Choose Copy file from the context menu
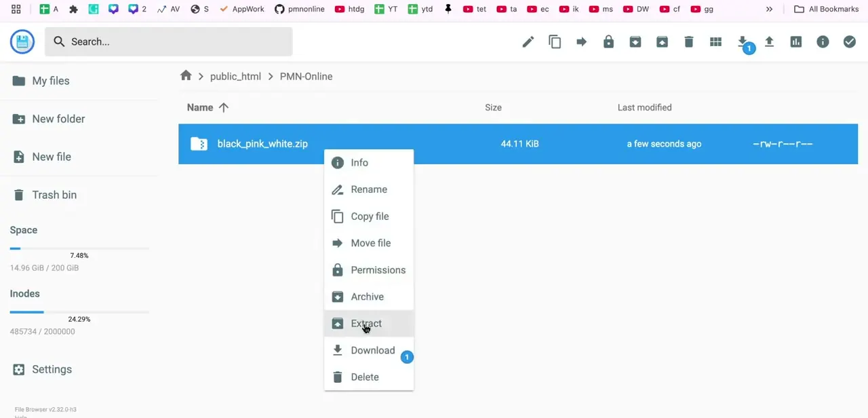The width and height of the screenshot is (868, 418). (x=369, y=216)
